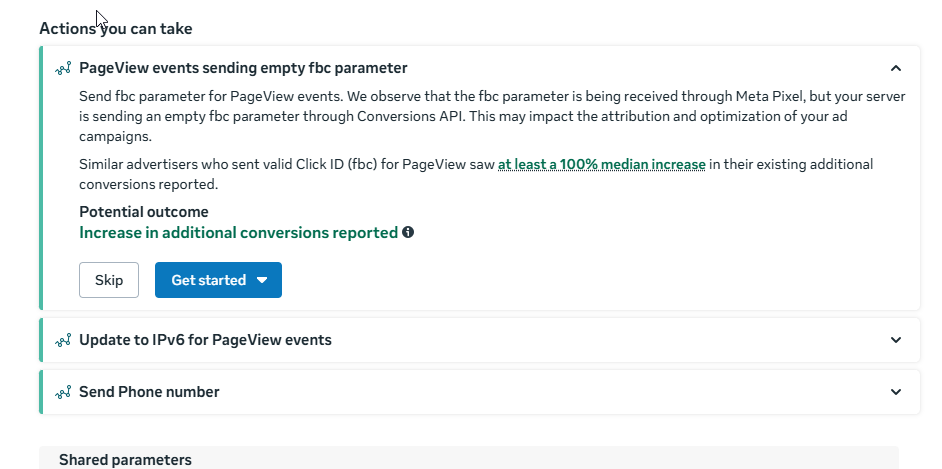
Task: Expand the Update to IPv6 chevron
Action: (x=895, y=340)
